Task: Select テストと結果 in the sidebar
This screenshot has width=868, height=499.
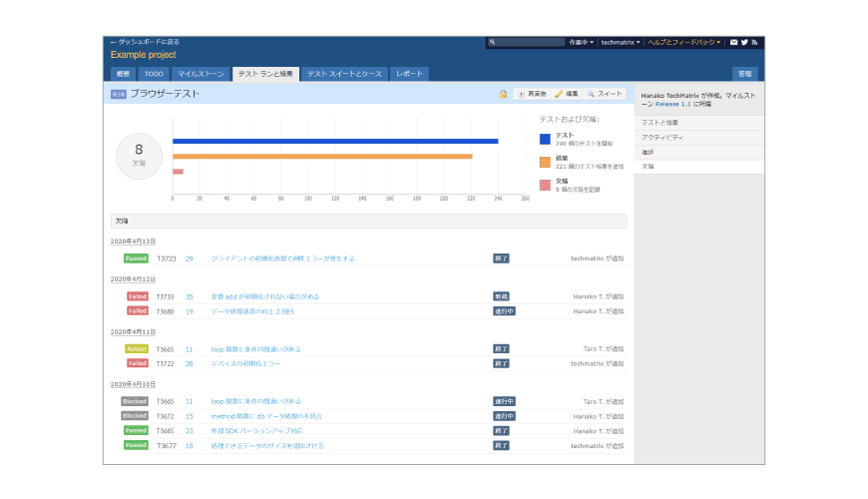Action: [699, 123]
